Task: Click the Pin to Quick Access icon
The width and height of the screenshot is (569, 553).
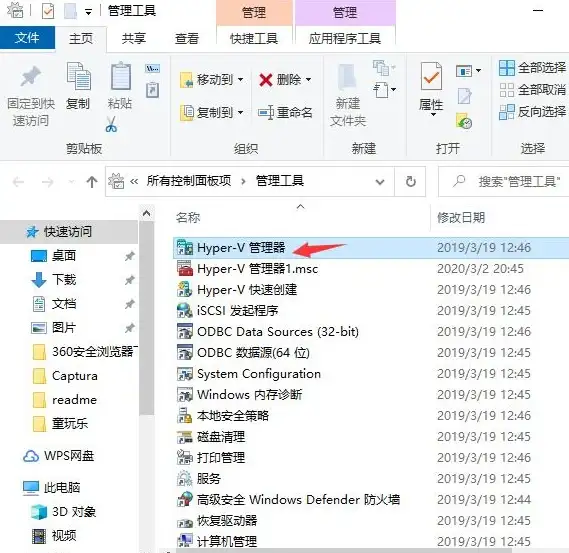Action: pos(30,76)
